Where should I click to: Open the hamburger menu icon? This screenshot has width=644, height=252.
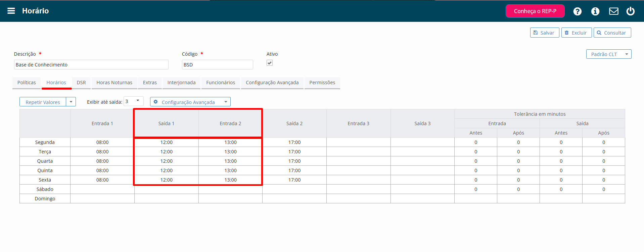[11, 11]
